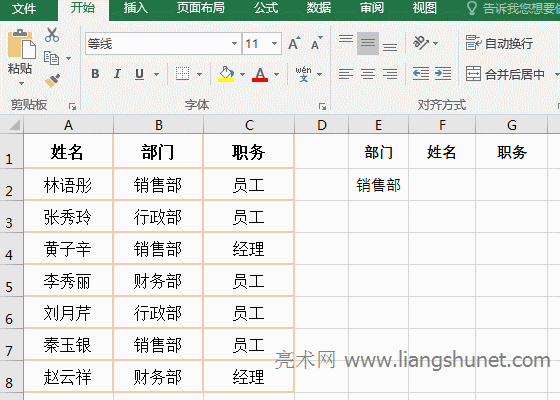
Task: Open the 文件 file tab
Action: coord(24,8)
